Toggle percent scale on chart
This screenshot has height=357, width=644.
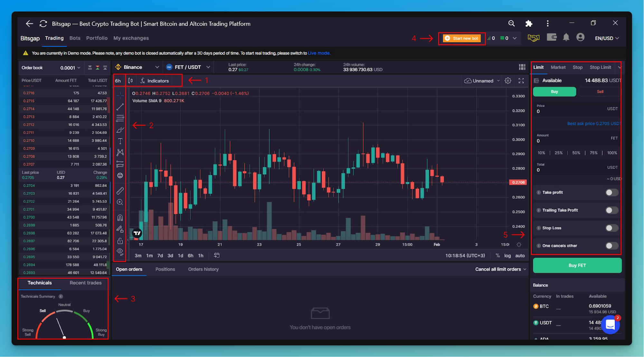click(x=497, y=256)
